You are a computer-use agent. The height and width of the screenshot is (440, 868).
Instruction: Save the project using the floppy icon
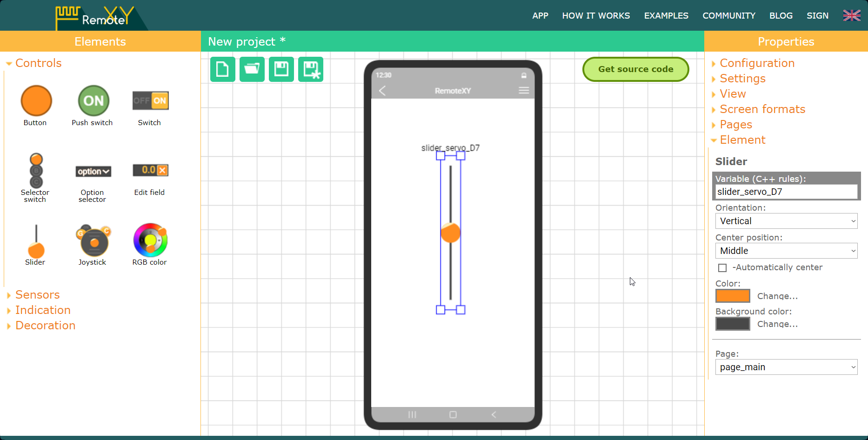[x=281, y=69]
